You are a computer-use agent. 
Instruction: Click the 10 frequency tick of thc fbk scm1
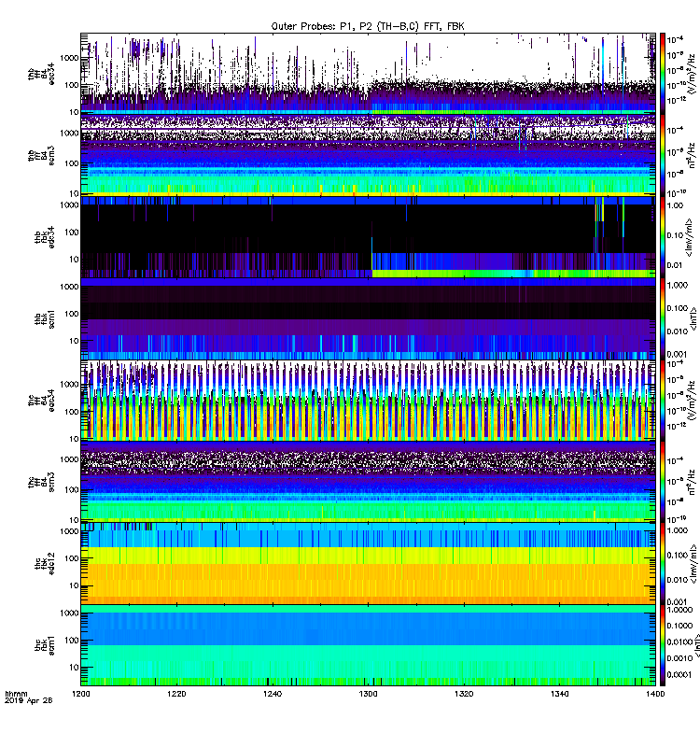[74, 668]
